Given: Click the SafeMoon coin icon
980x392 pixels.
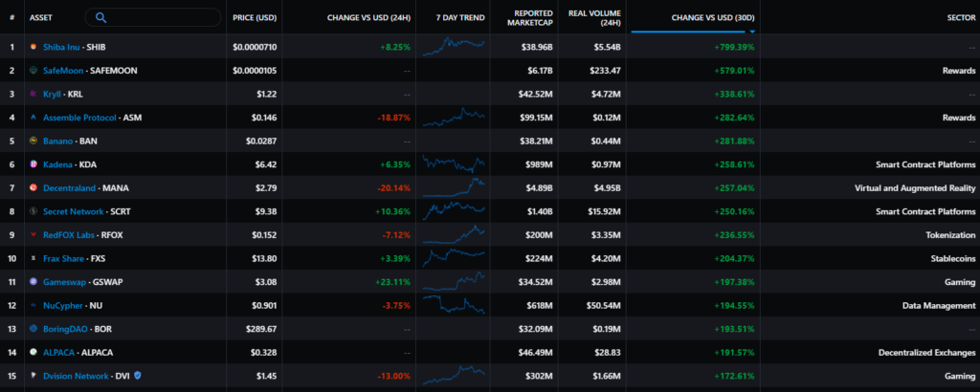Looking at the screenshot, I should point(33,71).
